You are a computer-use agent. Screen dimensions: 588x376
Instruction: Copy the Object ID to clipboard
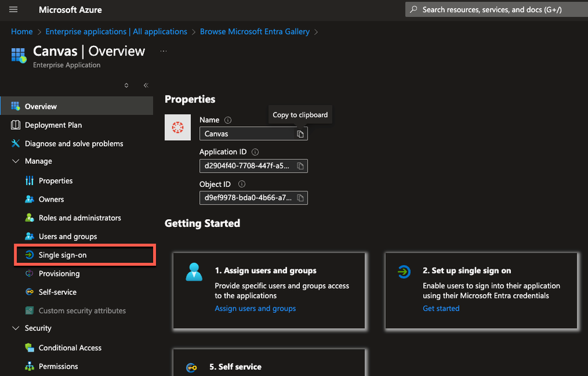(300, 197)
